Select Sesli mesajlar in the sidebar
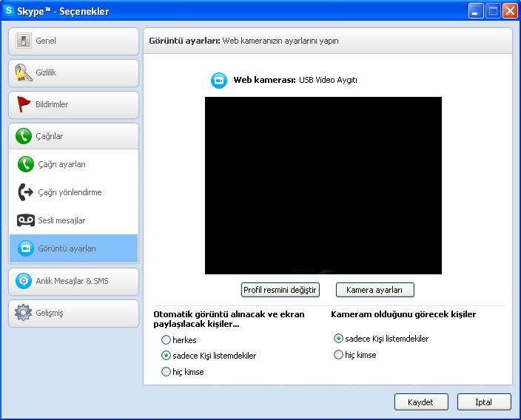Viewport: 521px width, 420px height. click(x=73, y=220)
